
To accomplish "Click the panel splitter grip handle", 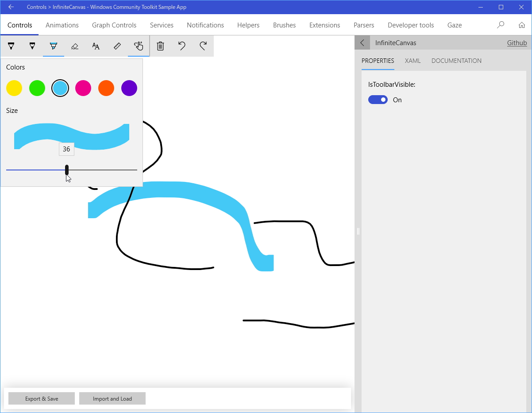I will pos(358,231).
